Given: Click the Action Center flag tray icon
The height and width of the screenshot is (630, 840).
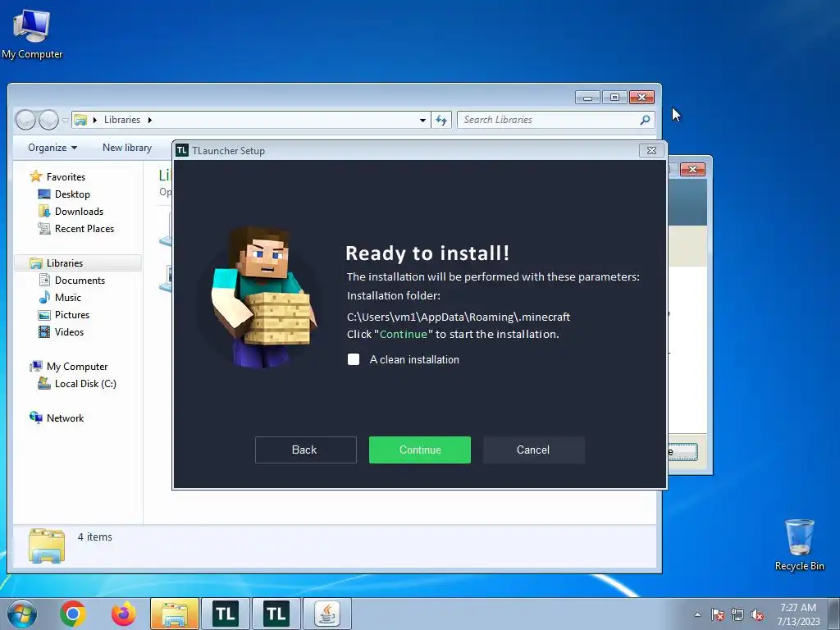Looking at the screenshot, I should (718, 614).
